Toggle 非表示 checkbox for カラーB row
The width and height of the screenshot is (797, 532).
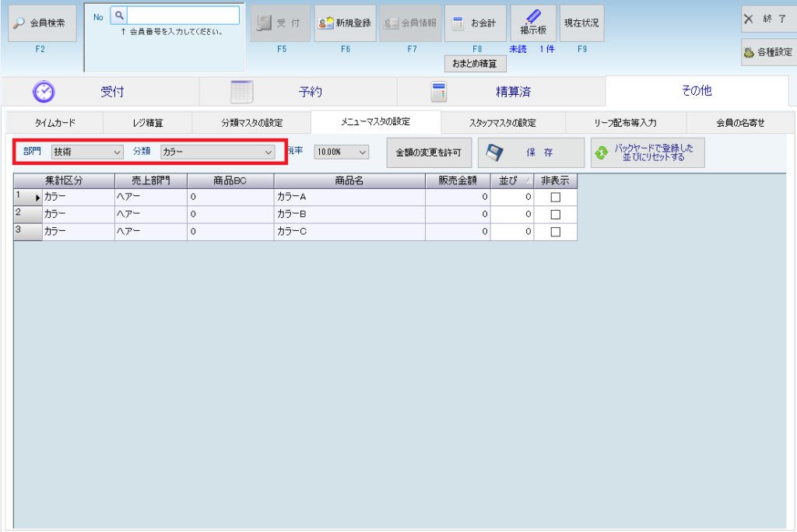click(556, 215)
